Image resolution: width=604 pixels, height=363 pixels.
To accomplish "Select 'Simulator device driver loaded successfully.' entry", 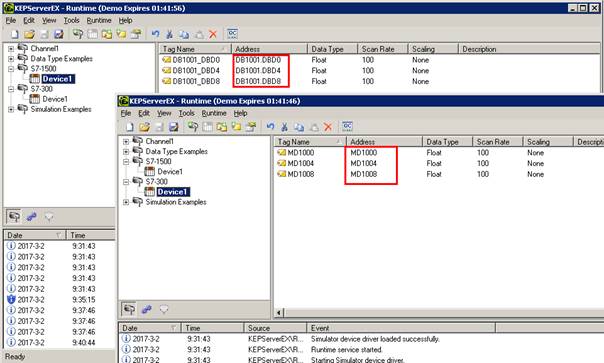I will 375,339.
